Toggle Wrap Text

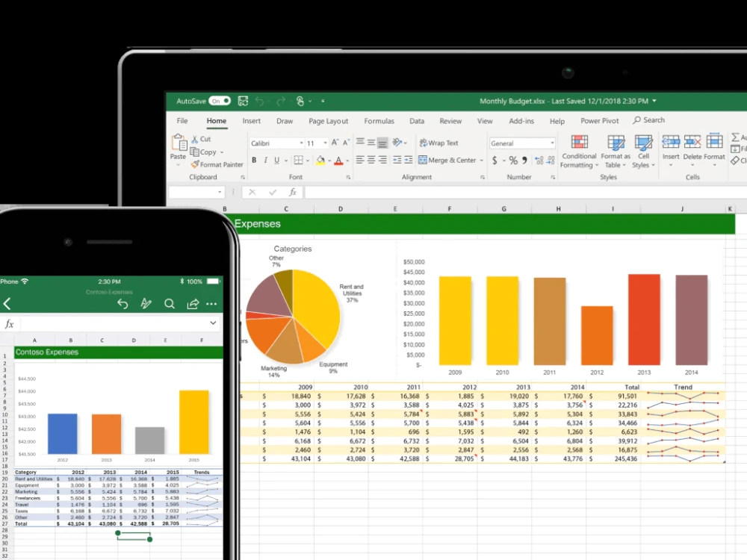pos(438,143)
